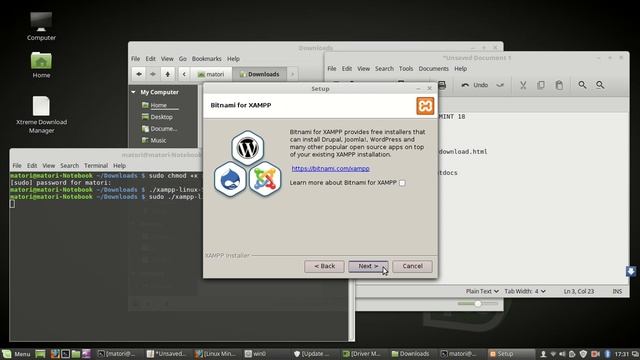The width and height of the screenshot is (640, 360).
Task: Go up one folder in file manager
Action: (x=167, y=74)
